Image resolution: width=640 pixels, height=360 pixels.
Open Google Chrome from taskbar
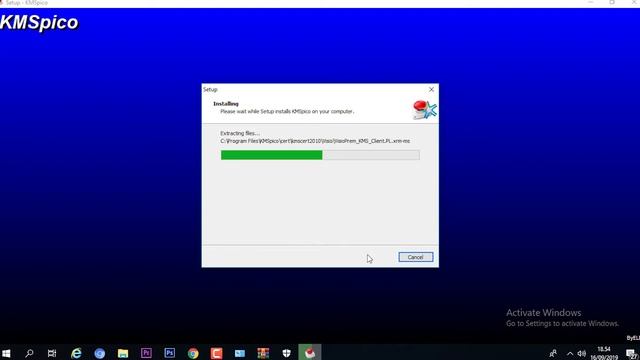[193, 353]
